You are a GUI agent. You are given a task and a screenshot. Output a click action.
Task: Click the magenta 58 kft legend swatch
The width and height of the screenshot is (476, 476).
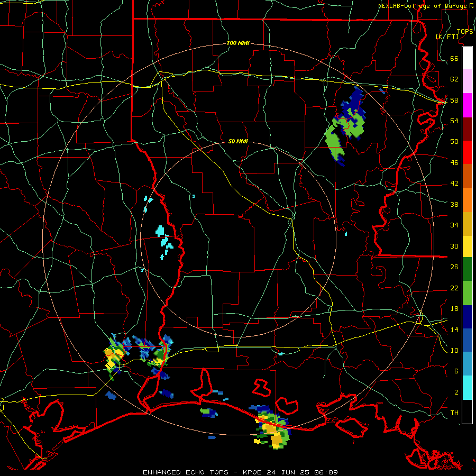coord(467,105)
